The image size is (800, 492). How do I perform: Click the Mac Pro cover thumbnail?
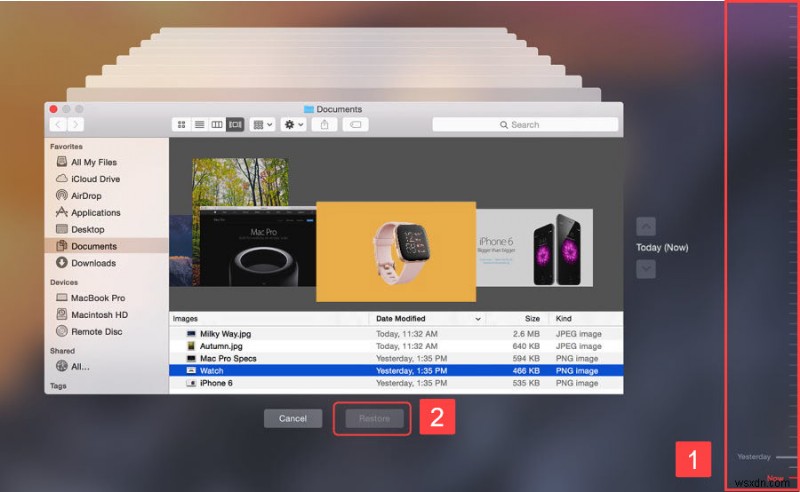pyautogui.click(x=258, y=246)
